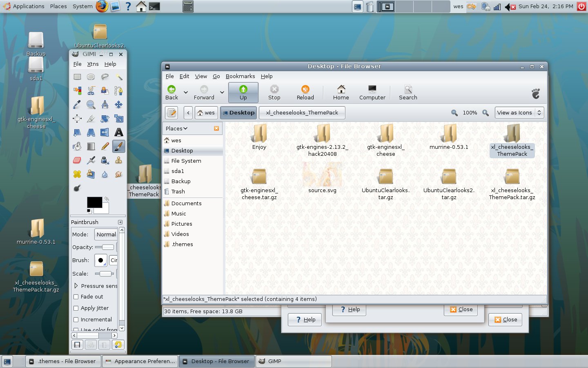Select the Bucket Fill tool

tap(77, 146)
